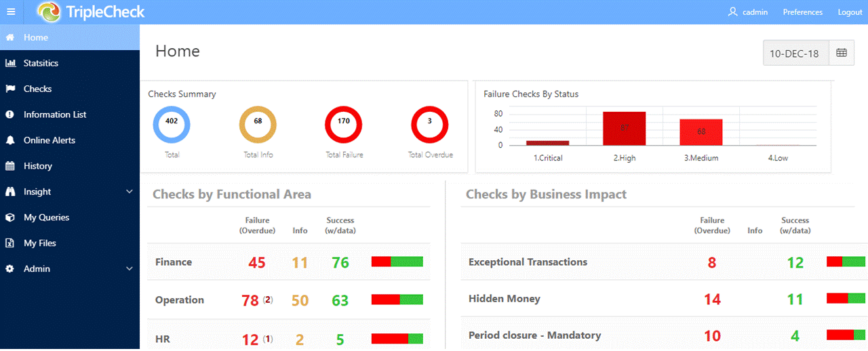Viewport: 868px width, 351px height.
Task: Click Period closure - Mandatory label
Action: [x=535, y=335]
